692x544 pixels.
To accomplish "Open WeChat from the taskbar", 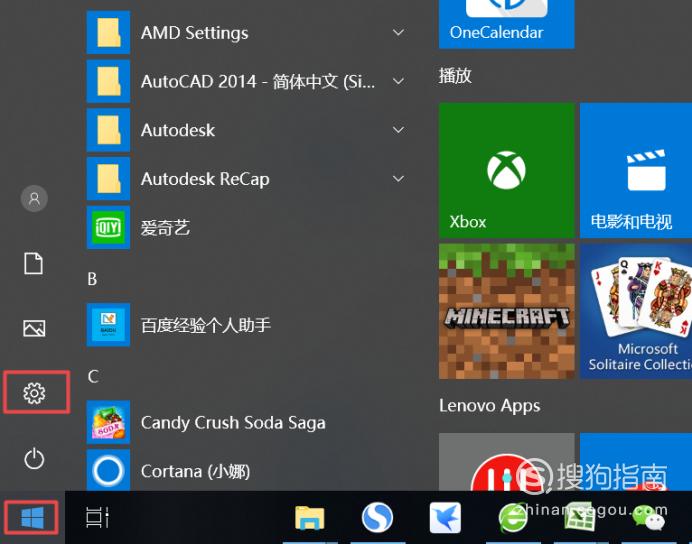I will pyautogui.click(x=648, y=518).
